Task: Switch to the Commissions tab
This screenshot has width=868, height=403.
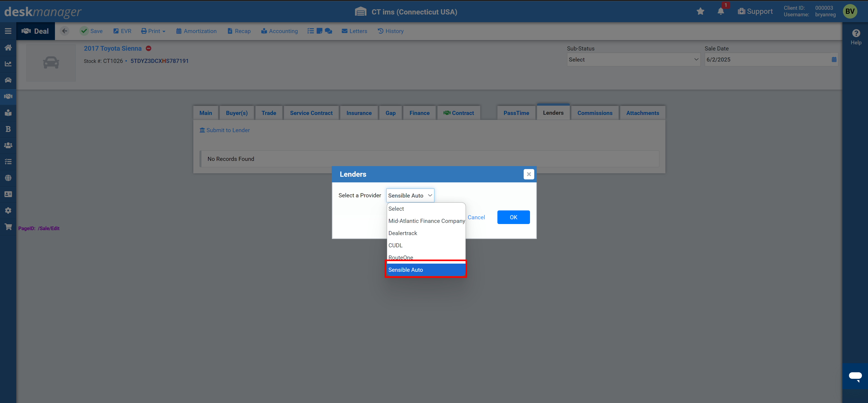Action: [595, 113]
